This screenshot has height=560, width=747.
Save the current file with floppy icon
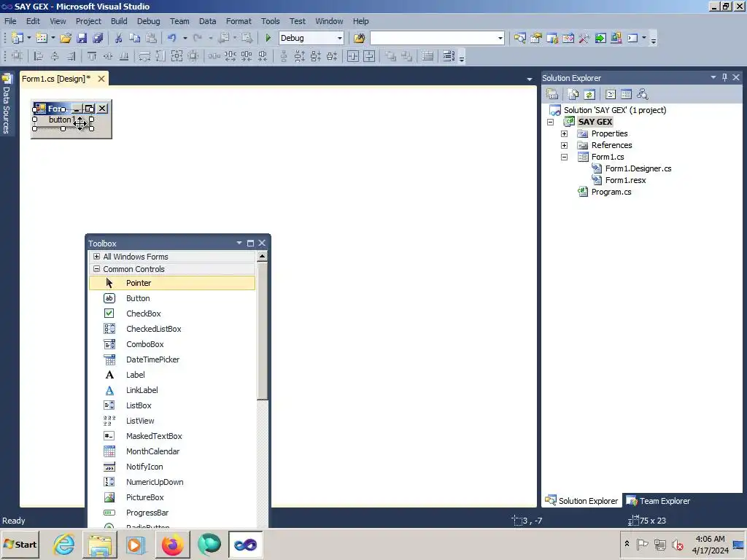coord(82,38)
